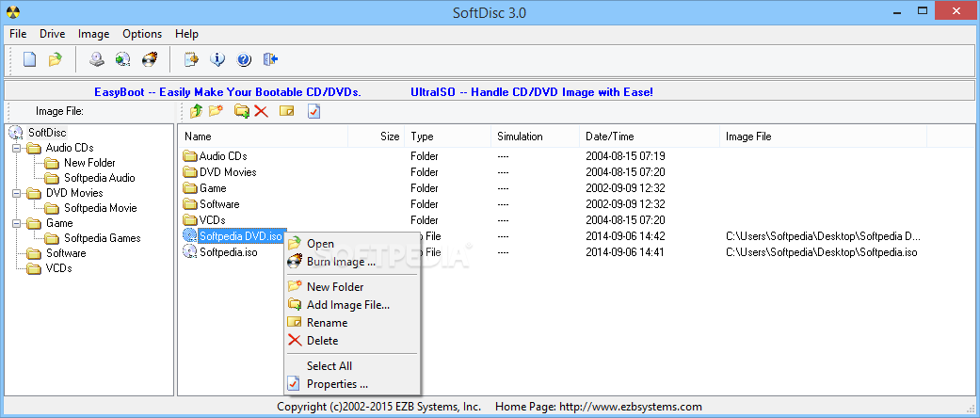Click the flaming disc Burn toolbar icon

(x=150, y=59)
